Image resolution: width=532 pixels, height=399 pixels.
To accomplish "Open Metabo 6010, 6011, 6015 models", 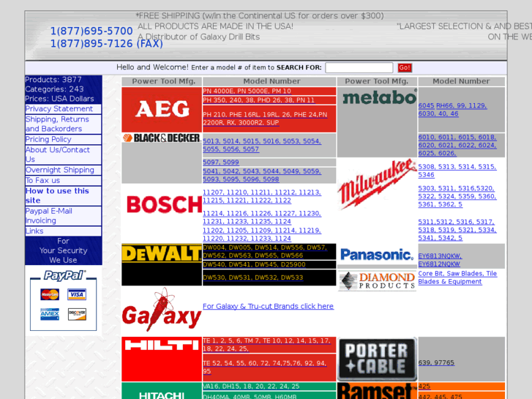I will pyautogui.click(x=457, y=145).
